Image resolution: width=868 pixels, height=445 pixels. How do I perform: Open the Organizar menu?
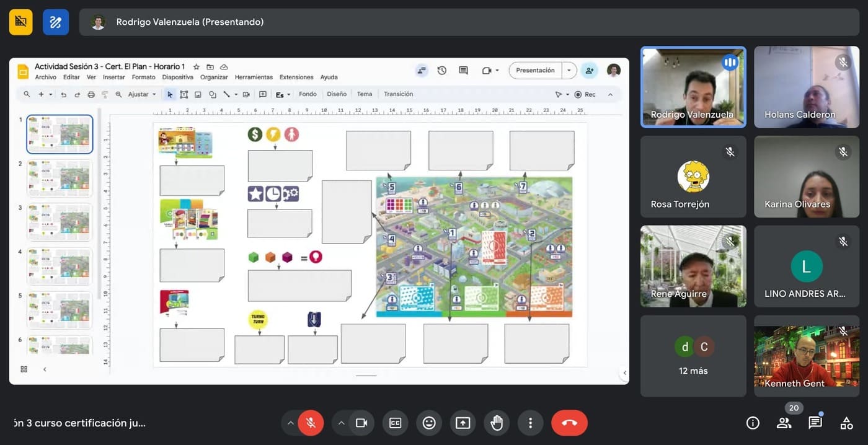(214, 77)
